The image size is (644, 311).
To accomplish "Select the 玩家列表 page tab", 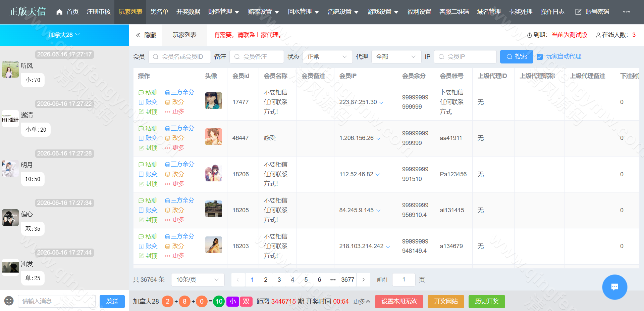I will pyautogui.click(x=184, y=35).
